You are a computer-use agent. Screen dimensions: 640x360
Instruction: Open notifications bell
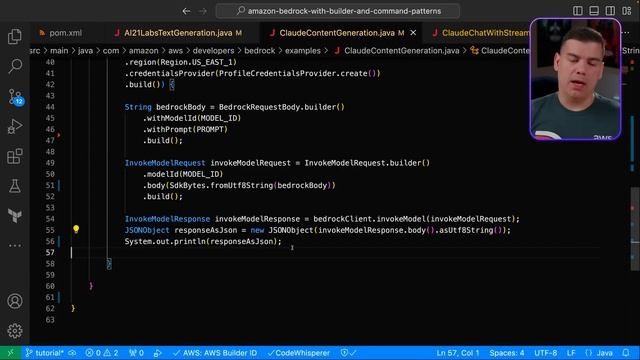point(626,353)
